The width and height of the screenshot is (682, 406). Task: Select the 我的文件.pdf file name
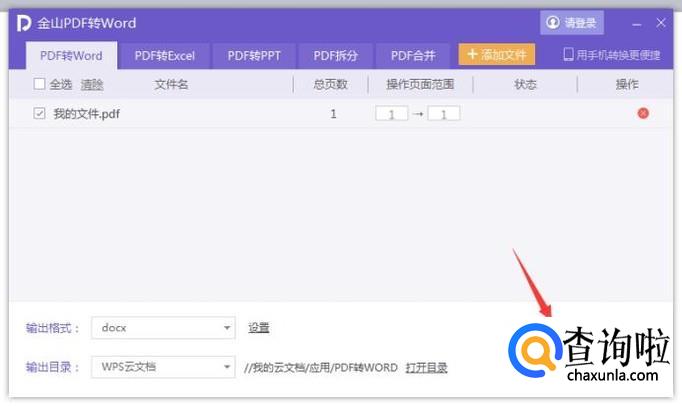[87, 114]
